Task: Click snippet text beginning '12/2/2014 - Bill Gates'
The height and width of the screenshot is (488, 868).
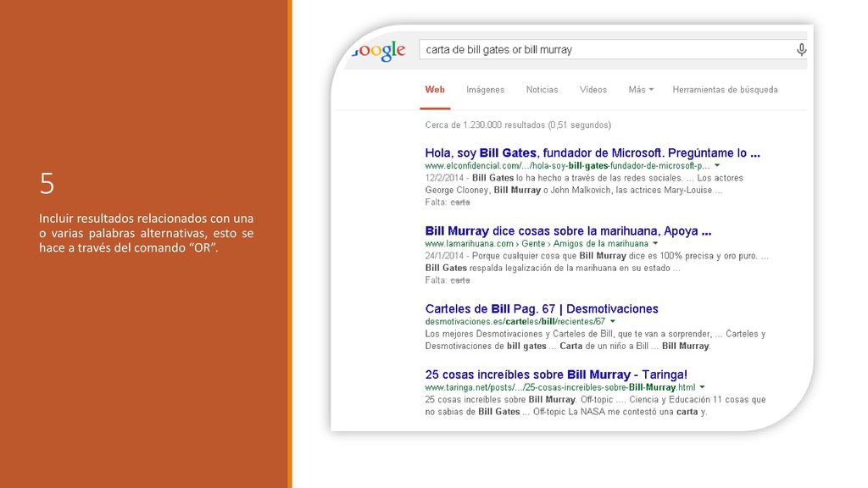Action: pos(584,184)
